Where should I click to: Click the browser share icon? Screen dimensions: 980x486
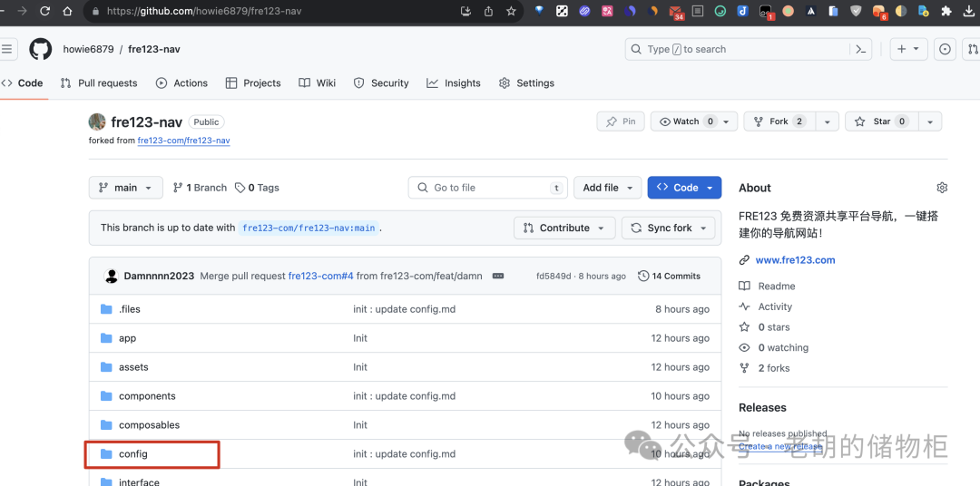488,11
